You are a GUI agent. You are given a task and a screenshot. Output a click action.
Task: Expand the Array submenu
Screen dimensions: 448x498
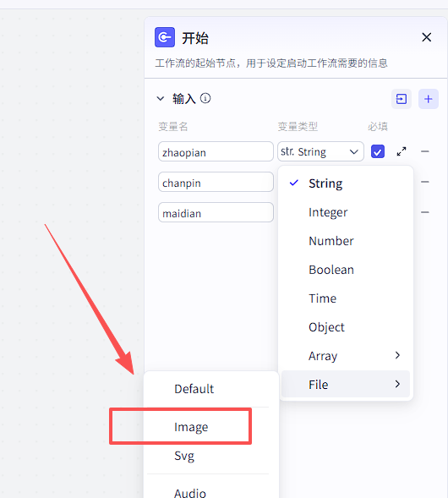pyautogui.click(x=346, y=356)
